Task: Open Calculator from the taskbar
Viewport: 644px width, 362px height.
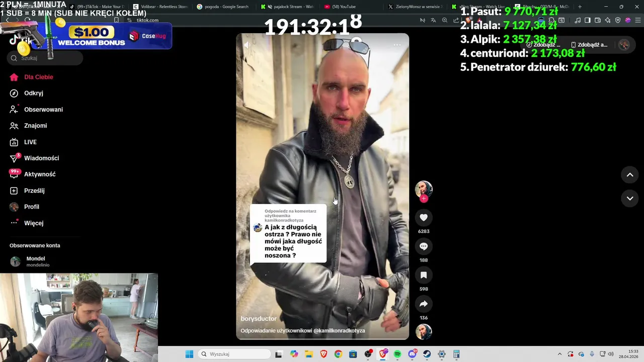Action: tap(456, 354)
